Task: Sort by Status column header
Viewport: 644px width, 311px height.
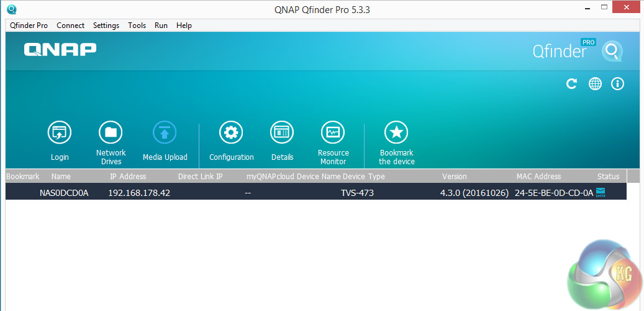Action: [608, 177]
